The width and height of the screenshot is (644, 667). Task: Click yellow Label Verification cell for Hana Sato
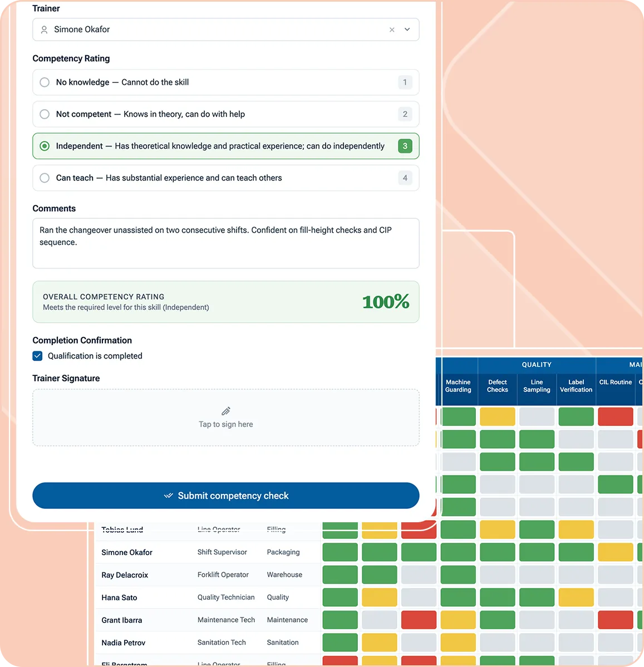(576, 597)
